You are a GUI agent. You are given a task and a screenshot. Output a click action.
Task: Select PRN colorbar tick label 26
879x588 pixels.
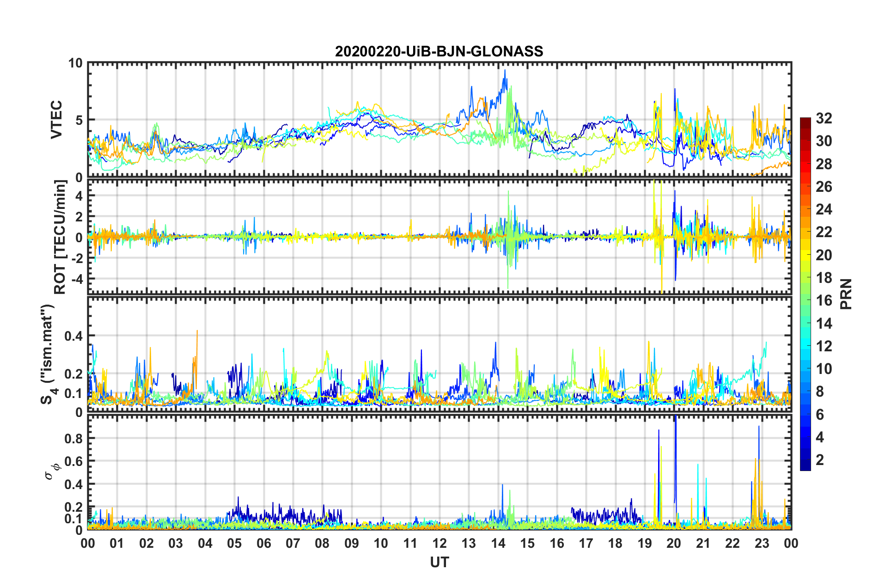pyautogui.click(x=824, y=187)
